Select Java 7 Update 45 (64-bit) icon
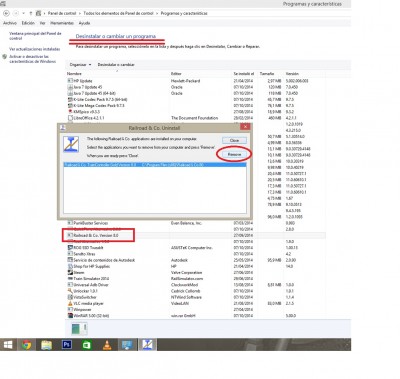Image resolution: width=400 pixels, height=379 pixels. (x=70, y=93)
